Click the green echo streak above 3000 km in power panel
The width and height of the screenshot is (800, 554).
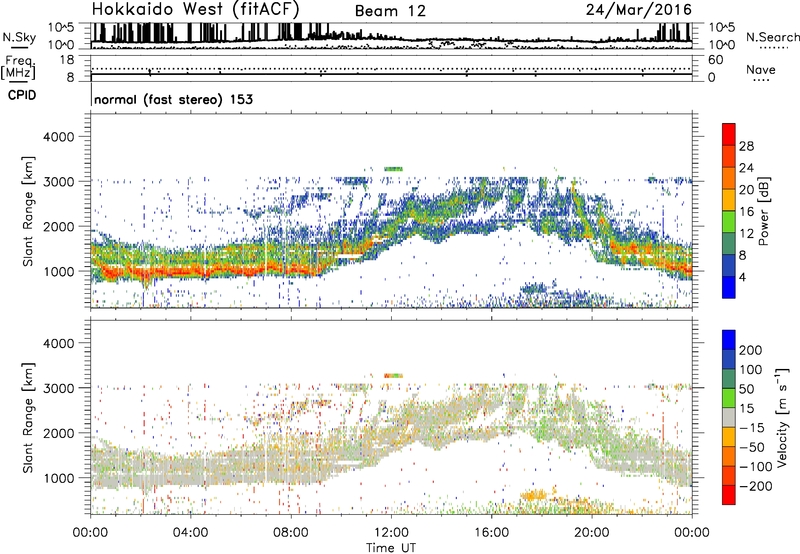click(393, 169)
